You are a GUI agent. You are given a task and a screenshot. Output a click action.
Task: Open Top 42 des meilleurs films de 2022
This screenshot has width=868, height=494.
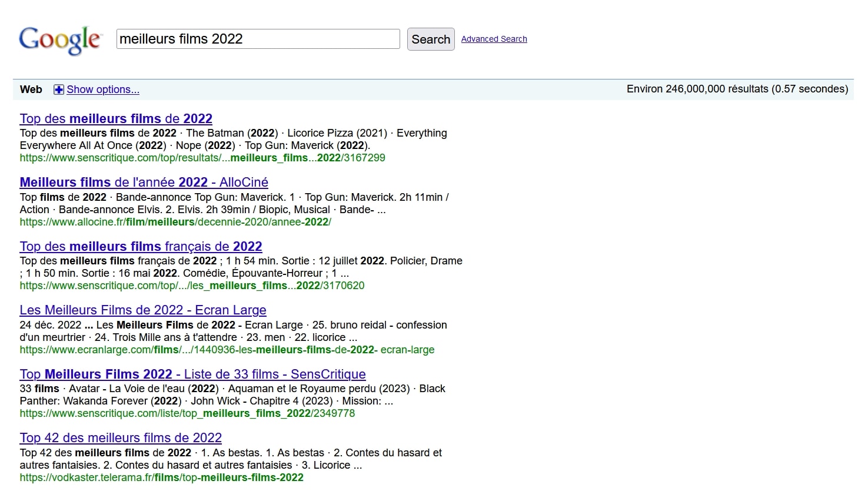pos(121,437)
